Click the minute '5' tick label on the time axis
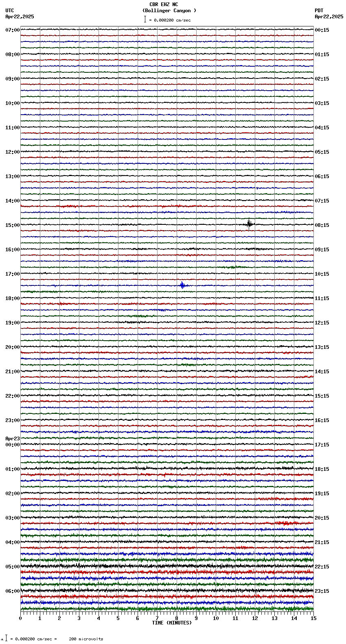The width and height of the screenshot is (346, 644). tap(118, 618)
